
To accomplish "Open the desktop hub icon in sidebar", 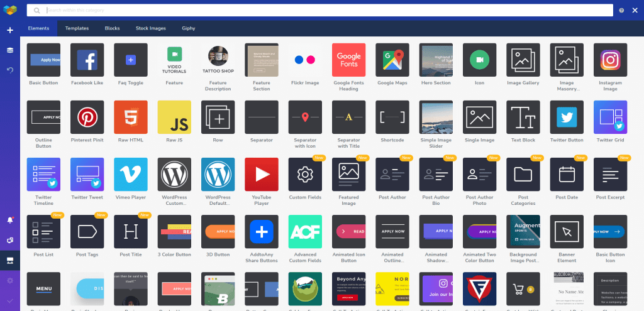I will 10,261.
